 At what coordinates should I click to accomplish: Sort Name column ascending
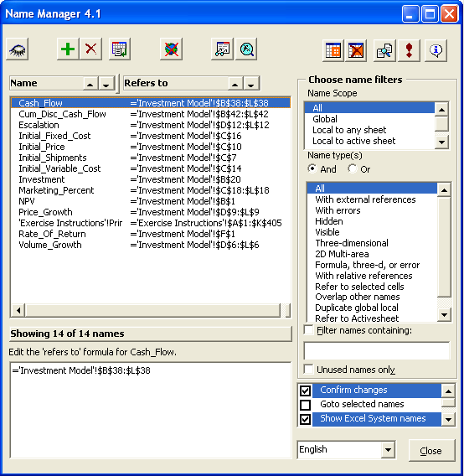click(90, 84)
